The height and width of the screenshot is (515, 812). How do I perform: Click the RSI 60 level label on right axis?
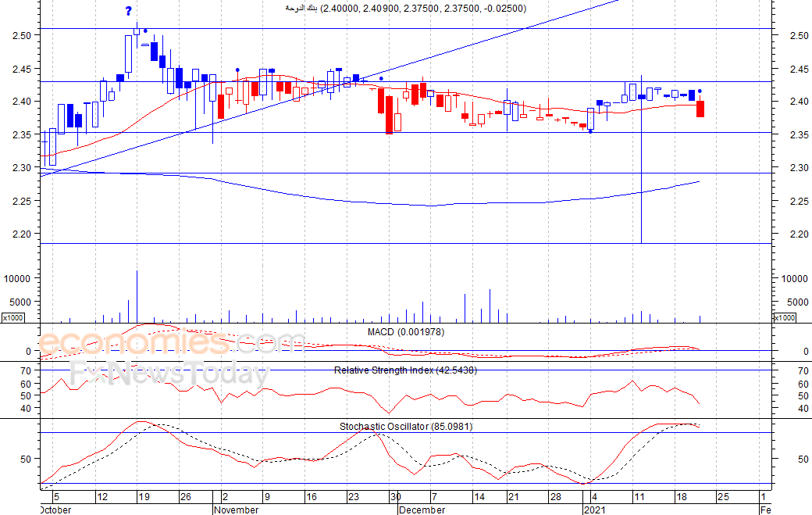803,384
